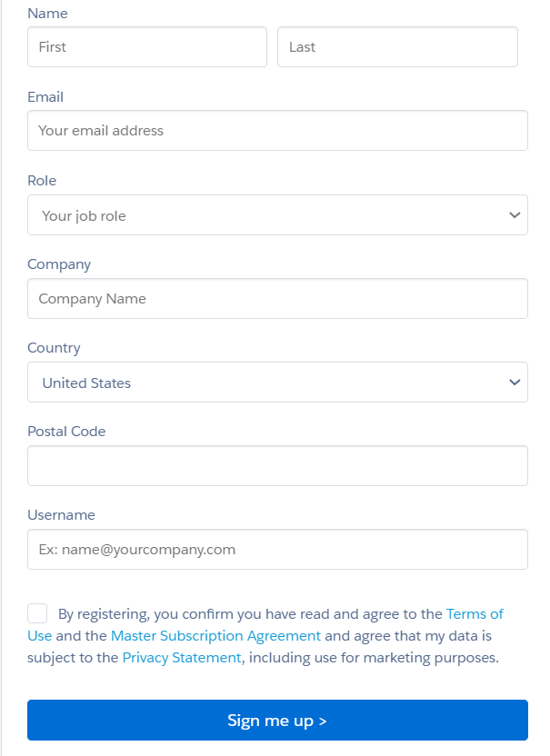Check the registration agreement checkbox
The height and width of the screenshot is (756, 550).
pos(37,613)
